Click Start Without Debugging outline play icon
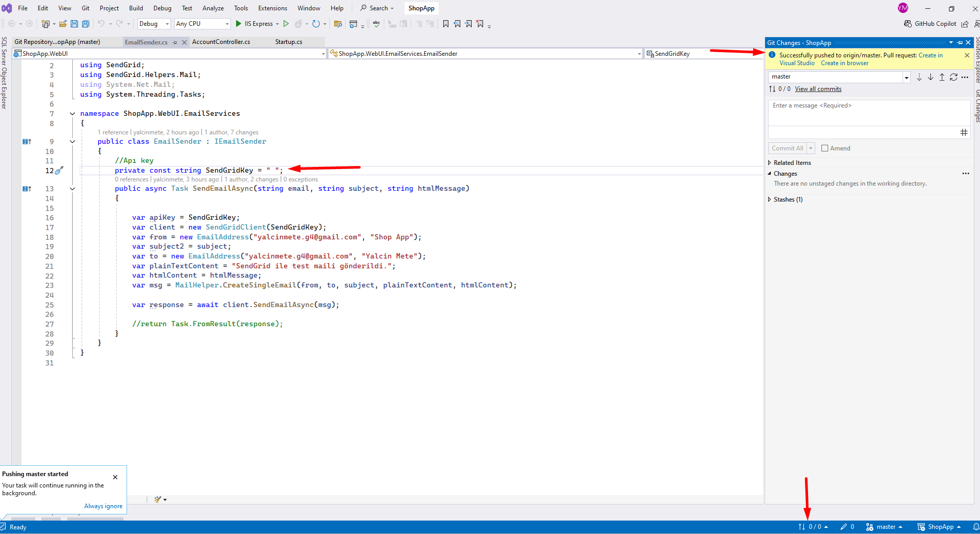 [286, 24]
